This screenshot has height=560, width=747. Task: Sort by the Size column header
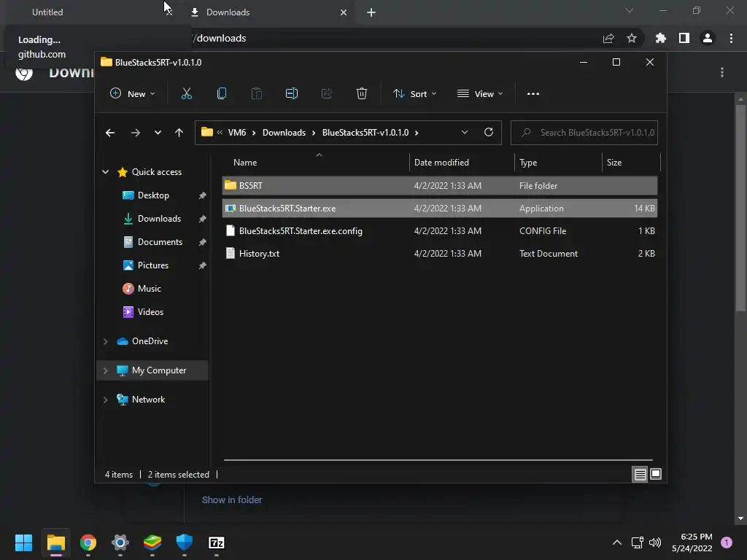click(631, 163)
